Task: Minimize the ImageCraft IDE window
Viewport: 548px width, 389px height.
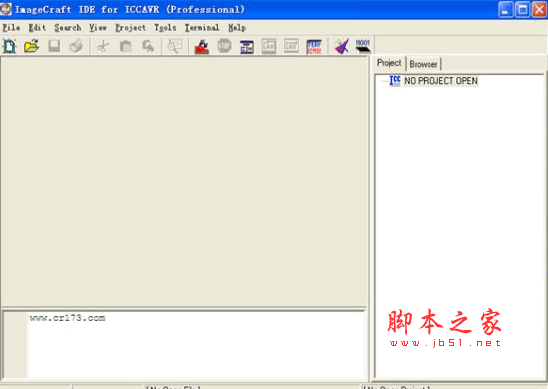Action: [x=505, y=9]
